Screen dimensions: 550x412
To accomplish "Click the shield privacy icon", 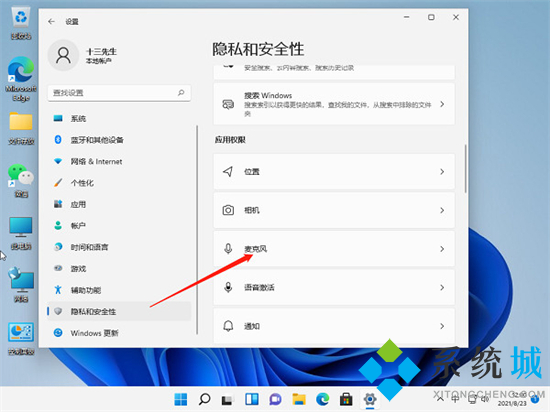I will click(58, 311).
